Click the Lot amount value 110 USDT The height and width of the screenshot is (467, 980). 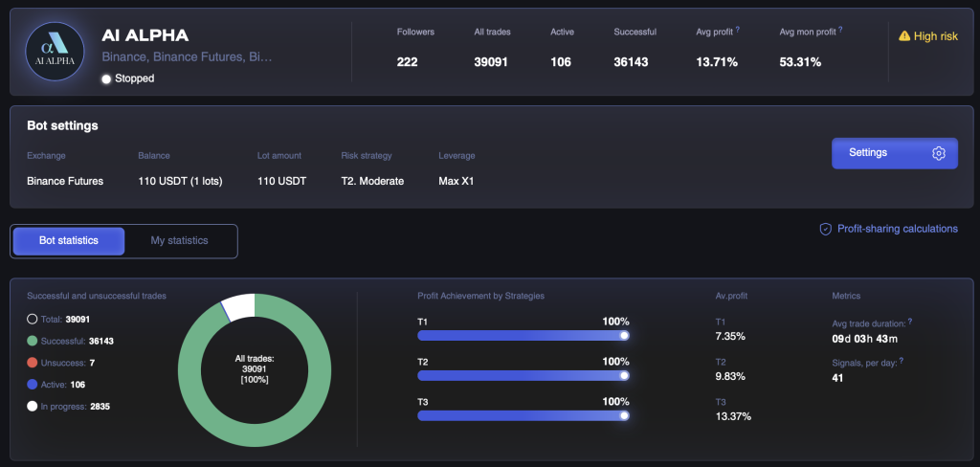(x=282, y=181)
